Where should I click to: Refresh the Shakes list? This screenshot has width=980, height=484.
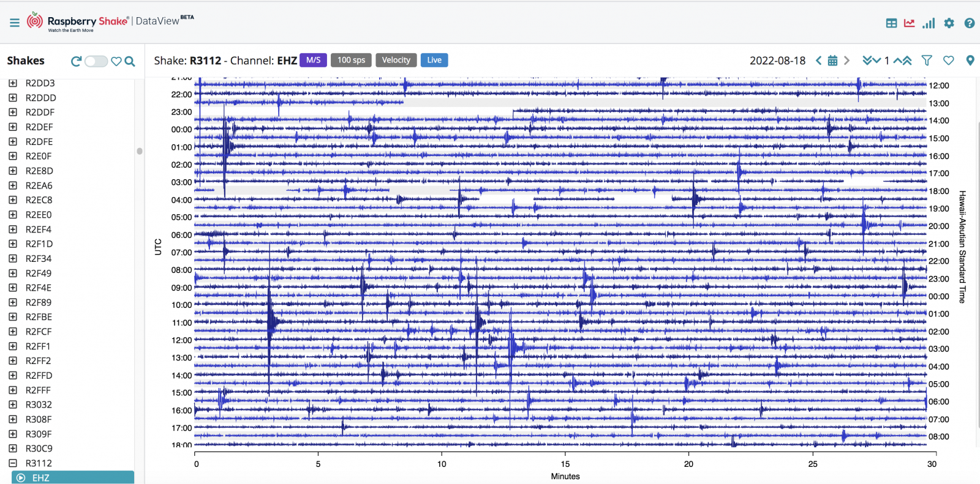pyautogui.click(x=76, y=61)
